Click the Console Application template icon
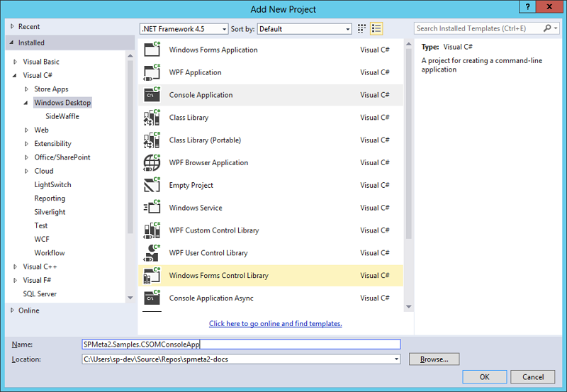 [152, 95]
